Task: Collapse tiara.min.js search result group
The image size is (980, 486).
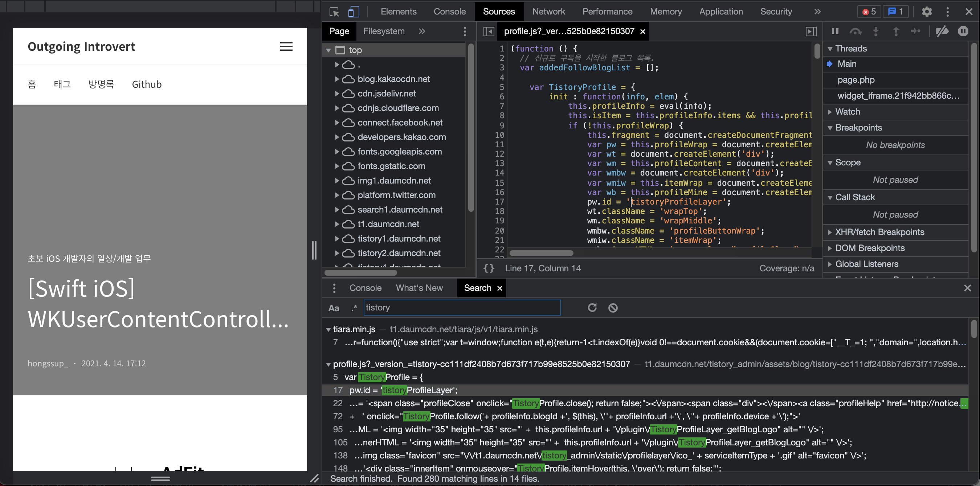Action: coord(328,330)
